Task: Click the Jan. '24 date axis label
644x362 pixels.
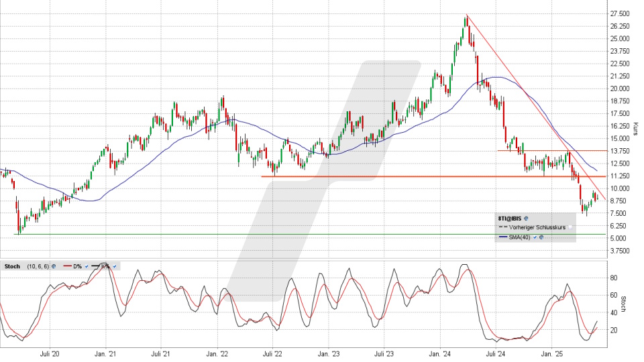Action: pyautogui.click(x=440, y=354)
